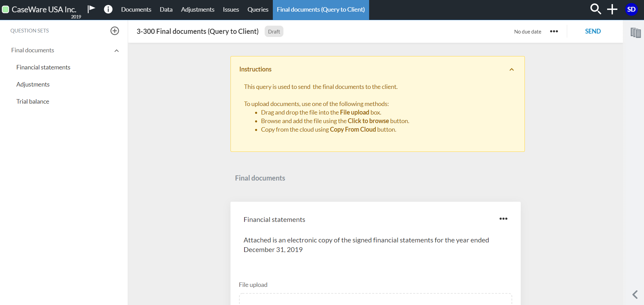Viewport: 644px width, 305px height.
Task: Click the File upload drop box
Action: coord(375,299)
